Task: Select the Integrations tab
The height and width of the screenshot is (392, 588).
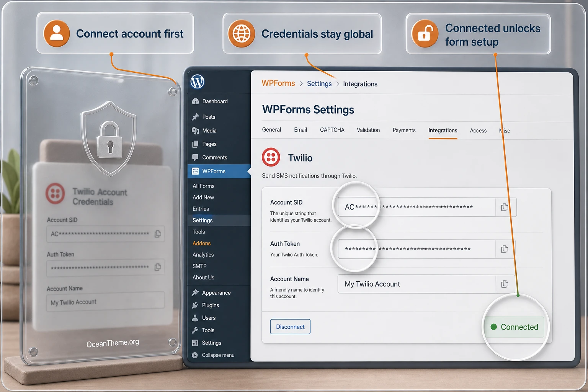Action: pyautogui.click(x=443, y=131)
